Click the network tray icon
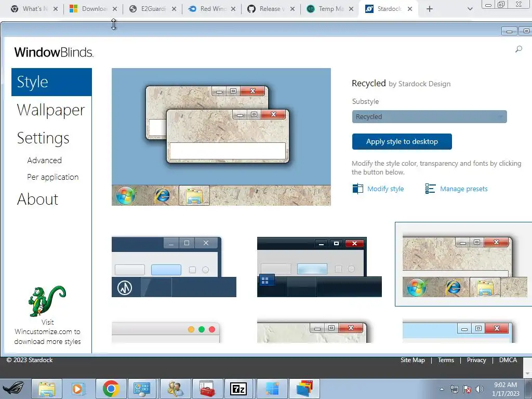 tap(454, 389)
